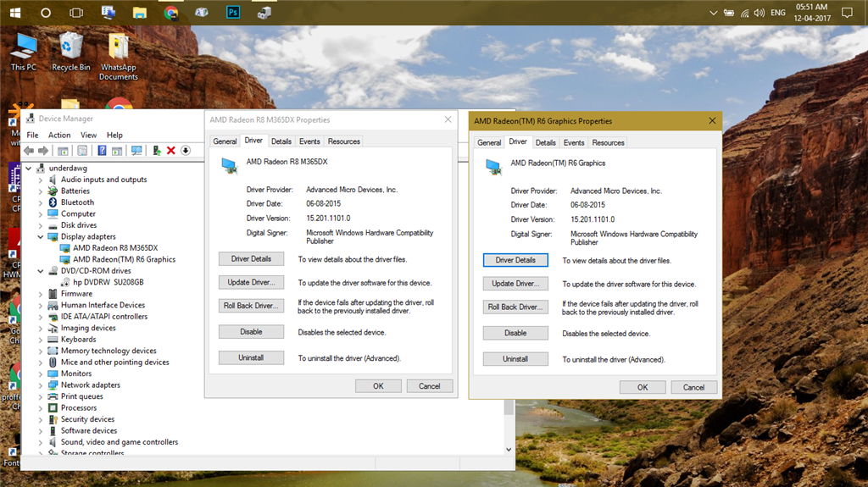Open Photoshop from the taskbar

pyautogui.click(x=233, y=12)
